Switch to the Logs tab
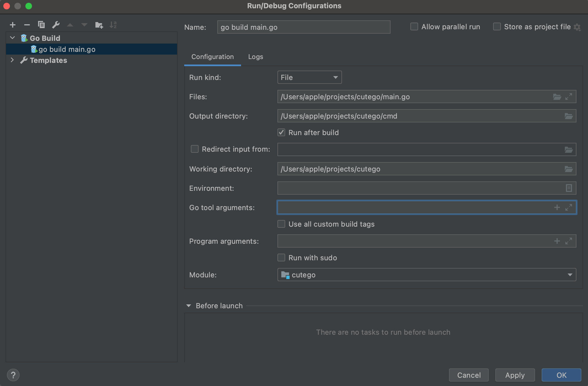Screen dimensions: 588x386 [255, 57]
